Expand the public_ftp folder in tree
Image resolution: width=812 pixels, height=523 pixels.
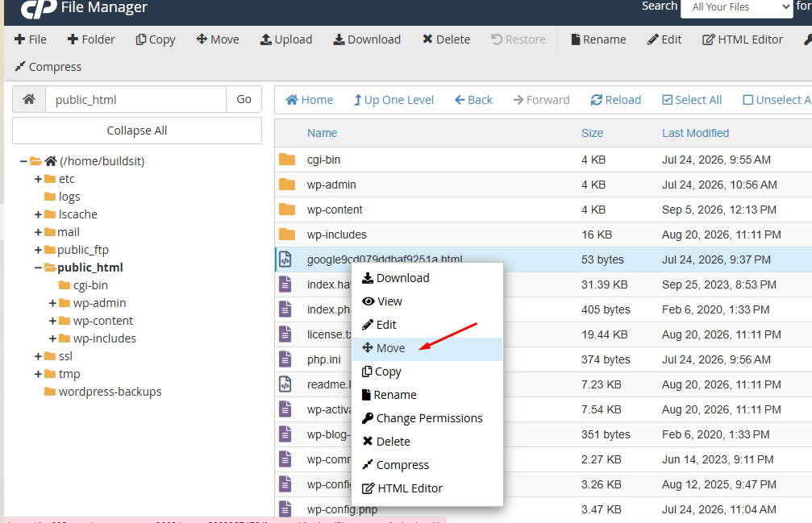pyautogui.click(x=38, y=250)
